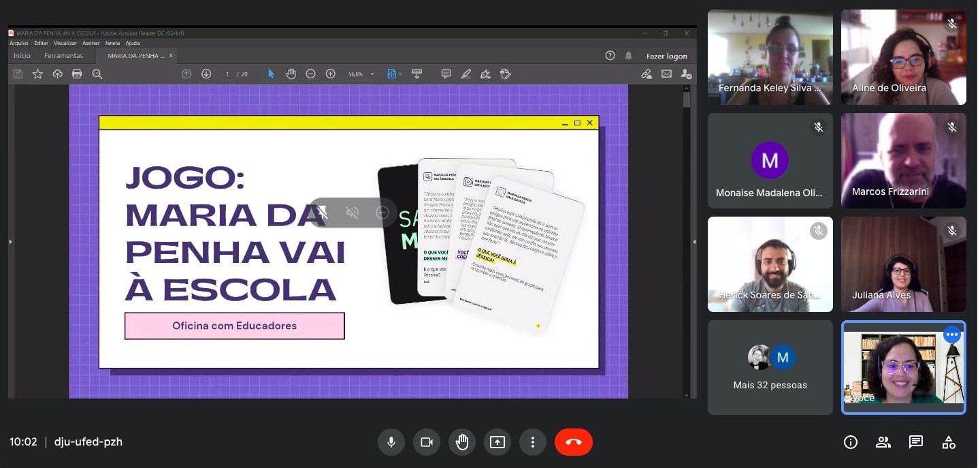Open more options three-dot menu
This screenshot has height=468, width=980.
coord(533,442)
